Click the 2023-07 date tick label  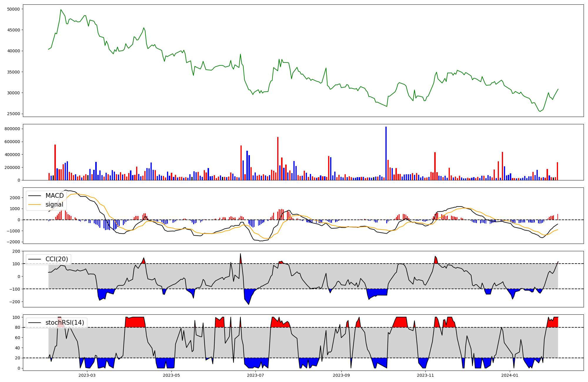click(255, 375)
